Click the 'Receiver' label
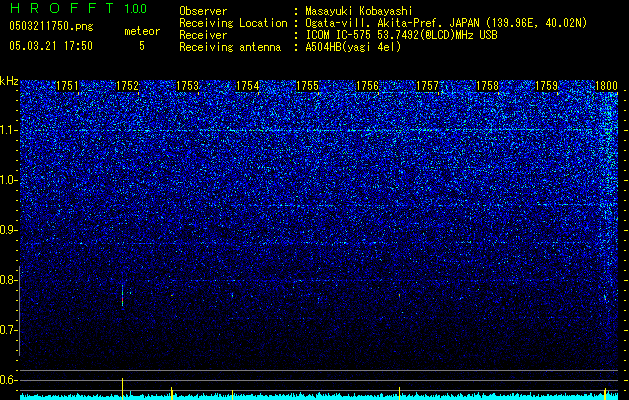 point(203,35)
